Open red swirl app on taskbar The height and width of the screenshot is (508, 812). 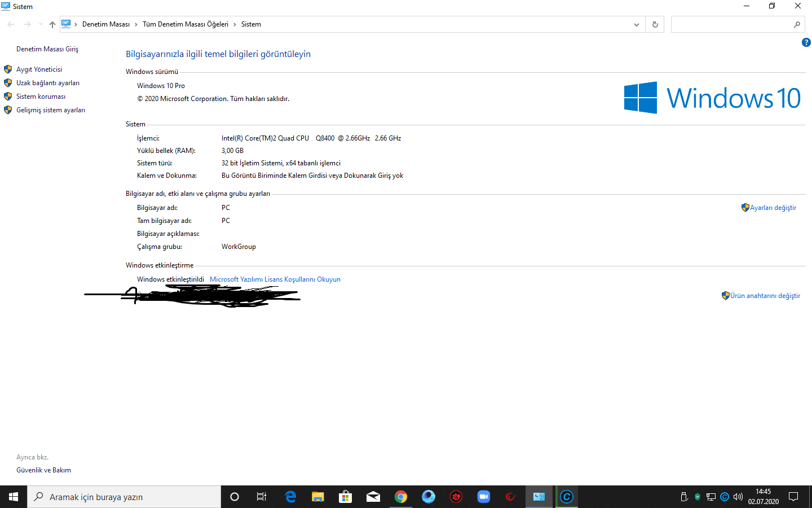(x=511, y=497)
